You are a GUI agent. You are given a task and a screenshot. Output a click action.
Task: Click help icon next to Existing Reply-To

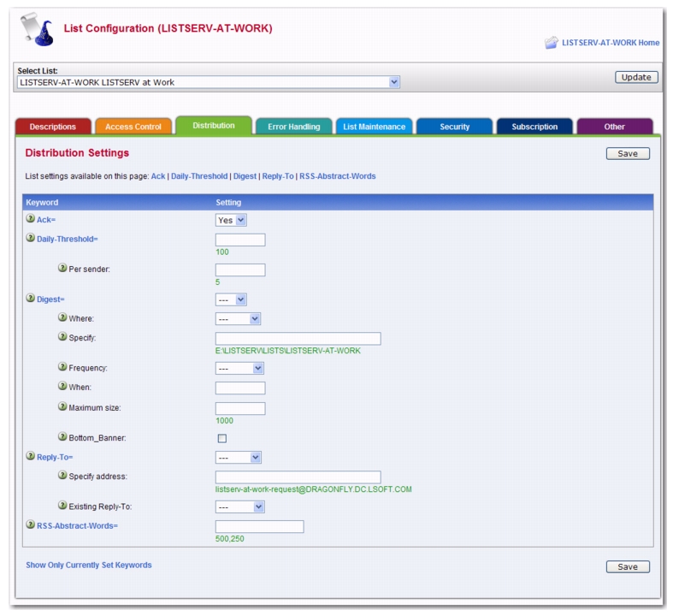coord(62,506)
